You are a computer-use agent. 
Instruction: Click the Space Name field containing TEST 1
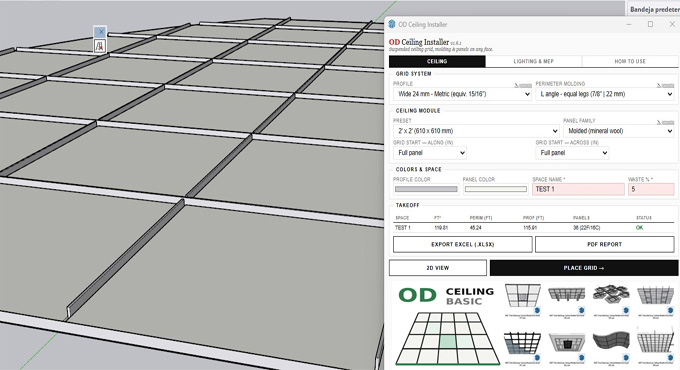(x=579, y=189)
